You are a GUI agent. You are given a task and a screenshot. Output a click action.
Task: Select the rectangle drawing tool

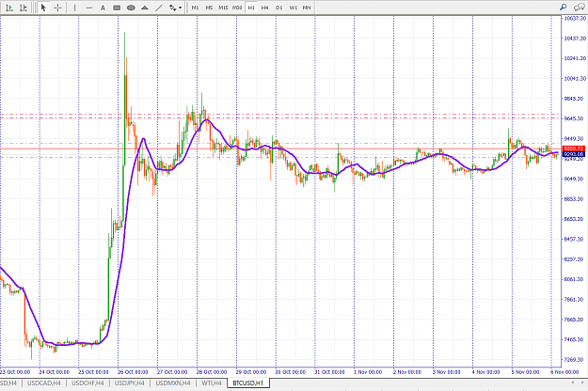pyautogui.click(x=117, y=8)
